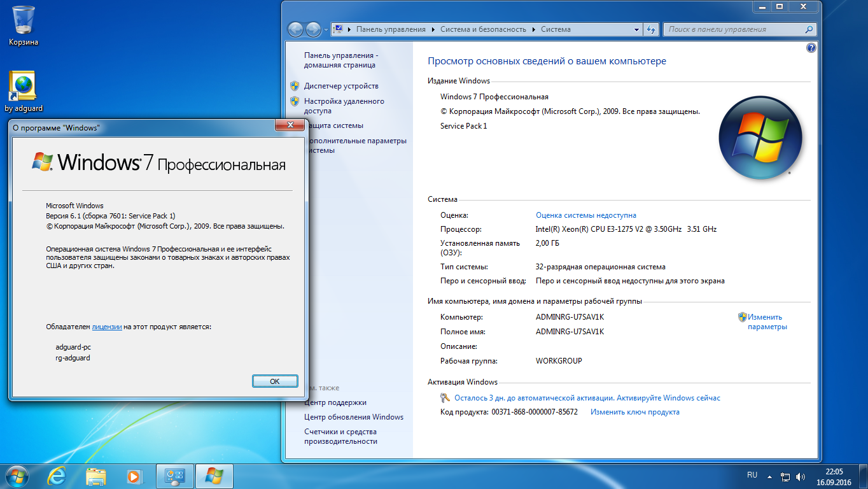Click the activation reminder link
Viewport: 868px width, 489px height.
(x=587, y=398)
